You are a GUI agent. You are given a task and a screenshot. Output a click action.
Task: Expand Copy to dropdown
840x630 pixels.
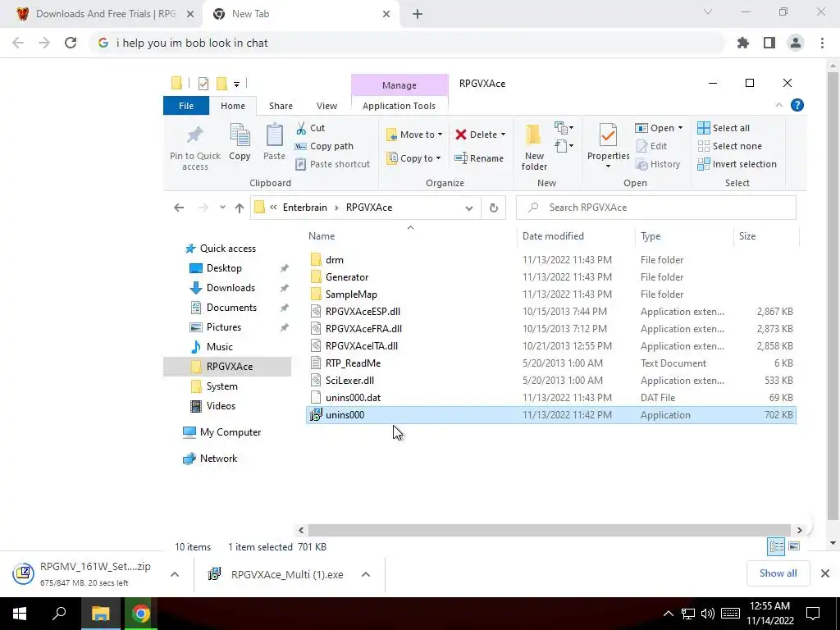[438, 158]
